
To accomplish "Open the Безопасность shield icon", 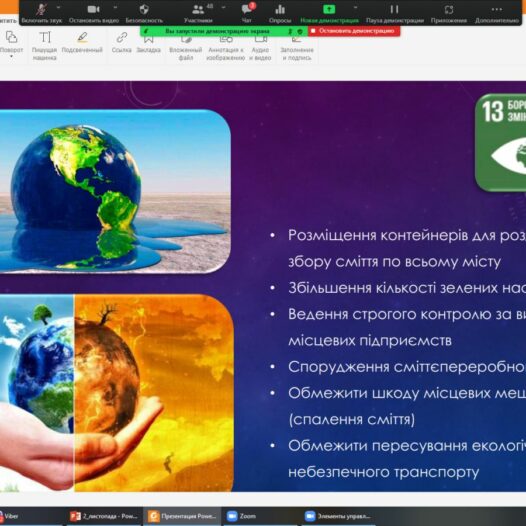I will click(144, 13).
